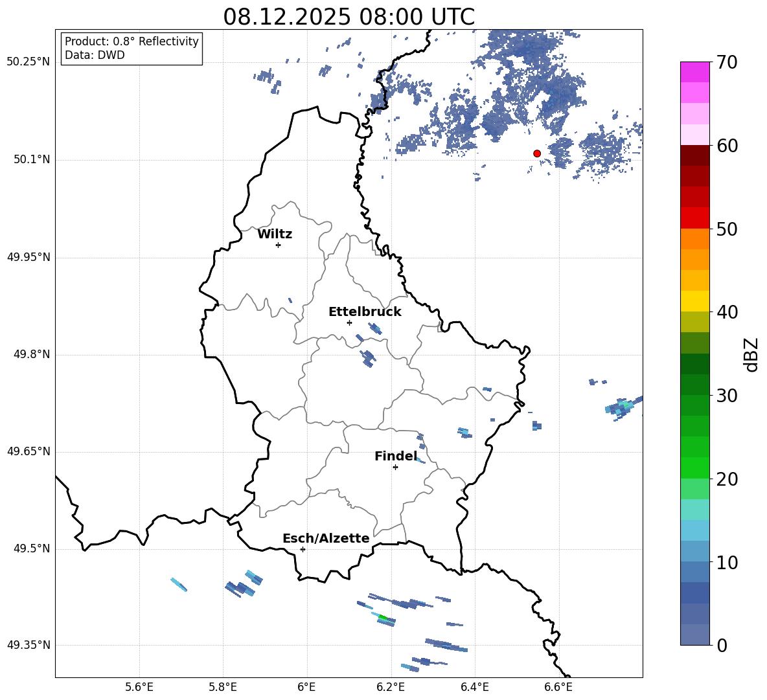767x700 pixels.
Task: Click the Ettelbruck station cross marker
Action: click(349, 322)
